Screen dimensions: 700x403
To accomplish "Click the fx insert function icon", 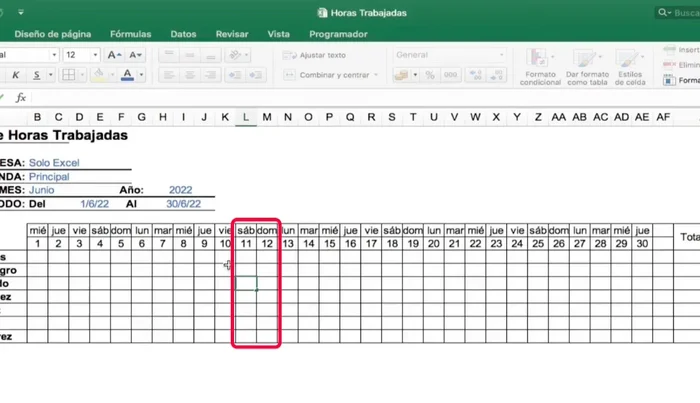I will (x=21, y=97).
